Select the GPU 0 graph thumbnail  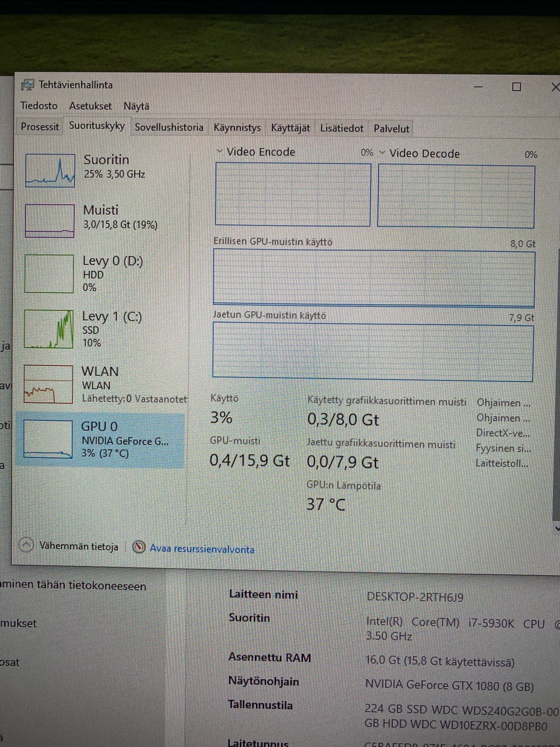(x=48, y=439)
